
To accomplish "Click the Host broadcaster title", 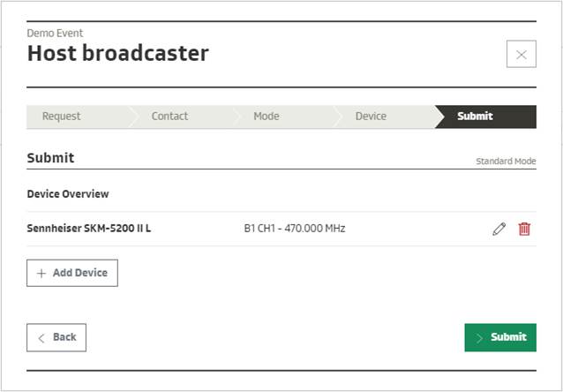I will [x=117, y=54].
